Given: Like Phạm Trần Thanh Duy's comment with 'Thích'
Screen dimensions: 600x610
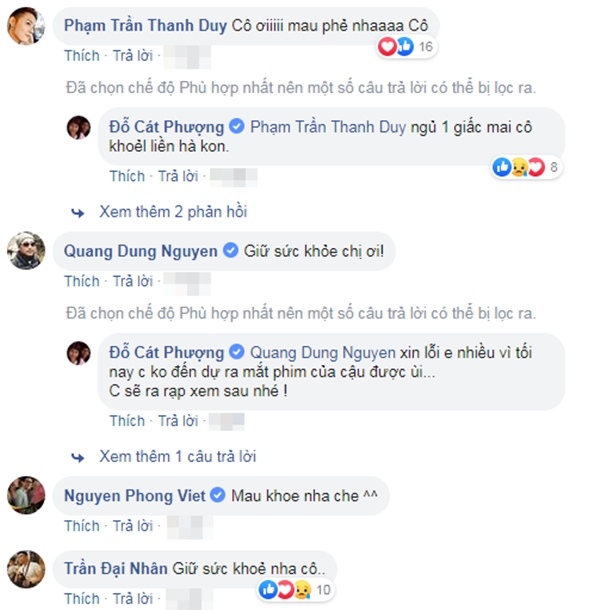Looking at the screenshot, I should [82, 54].
